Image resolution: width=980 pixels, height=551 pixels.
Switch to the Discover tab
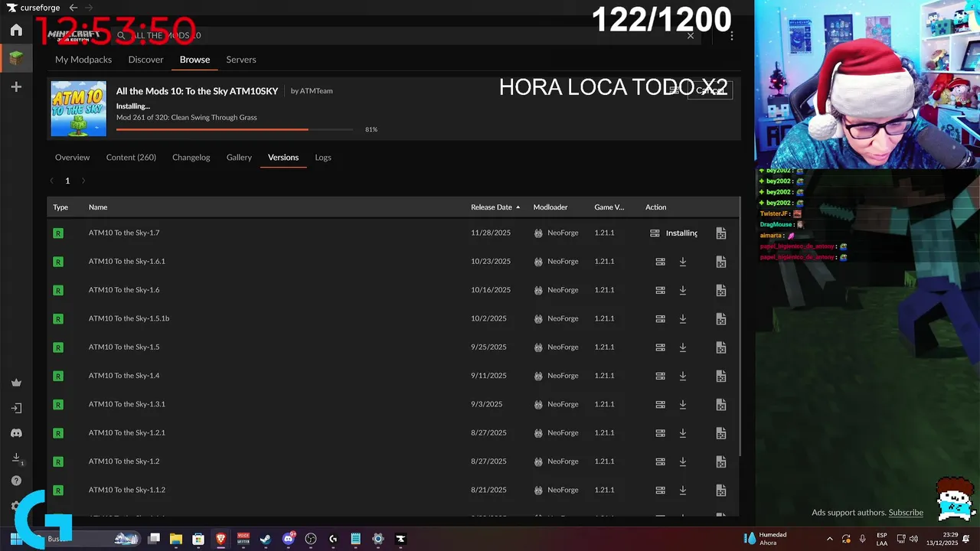(x=145, y=60)
